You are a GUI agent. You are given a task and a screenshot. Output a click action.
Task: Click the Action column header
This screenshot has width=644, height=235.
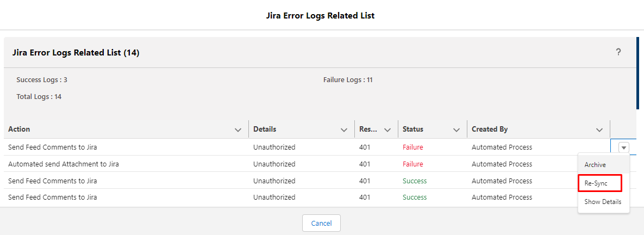click(x=19, y=129)
